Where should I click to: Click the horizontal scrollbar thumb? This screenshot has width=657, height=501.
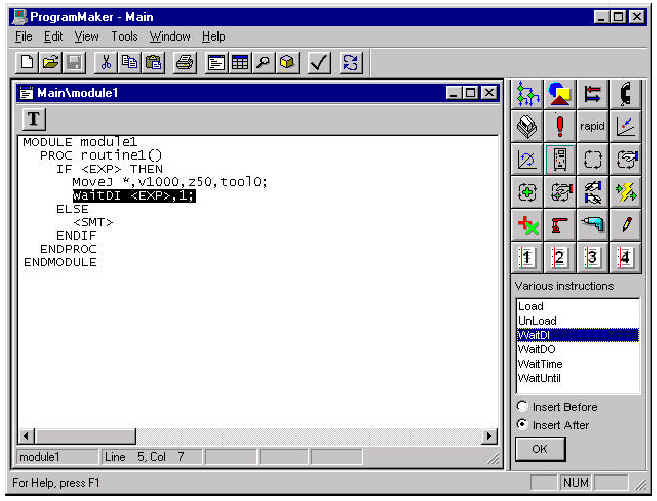pos(85,436)
